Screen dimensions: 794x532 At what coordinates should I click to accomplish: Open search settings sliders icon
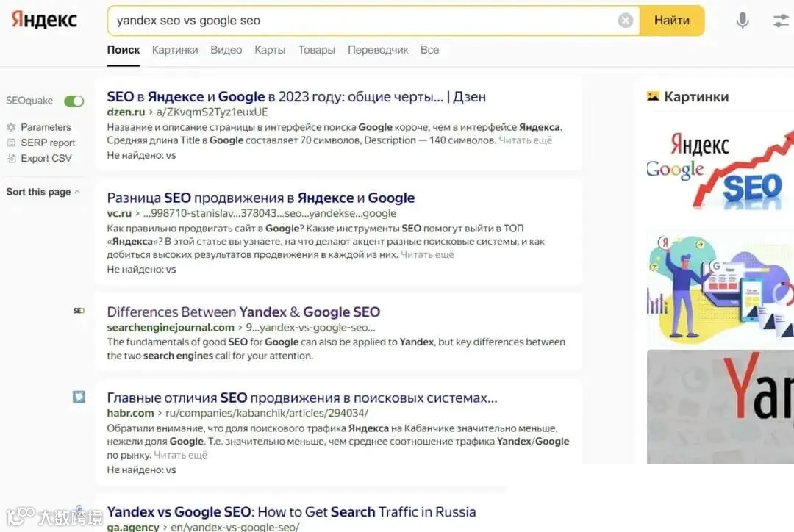point(781,21)
